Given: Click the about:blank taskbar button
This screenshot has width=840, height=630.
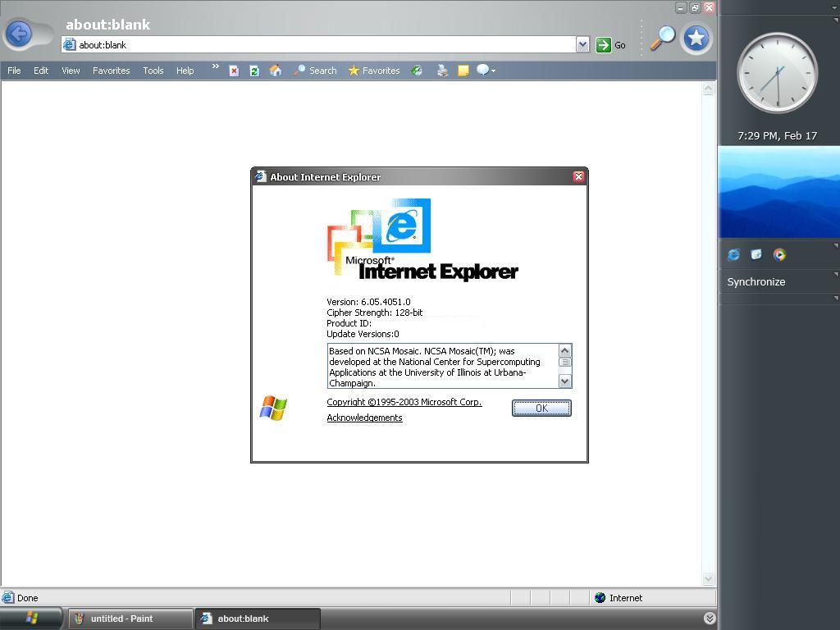Looking at the screenshot, I should (258, 619).
